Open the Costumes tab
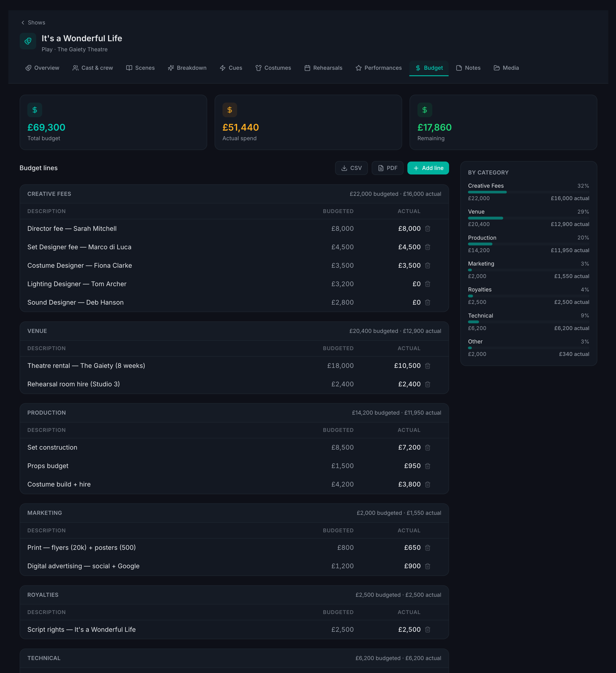This screenshot has width=616, height=673. pos(274,68)
